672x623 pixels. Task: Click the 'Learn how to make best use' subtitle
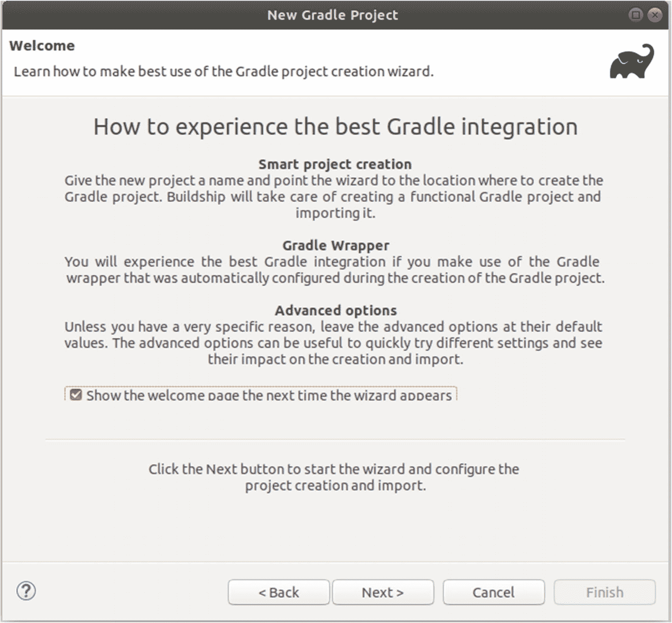(224, 72)
